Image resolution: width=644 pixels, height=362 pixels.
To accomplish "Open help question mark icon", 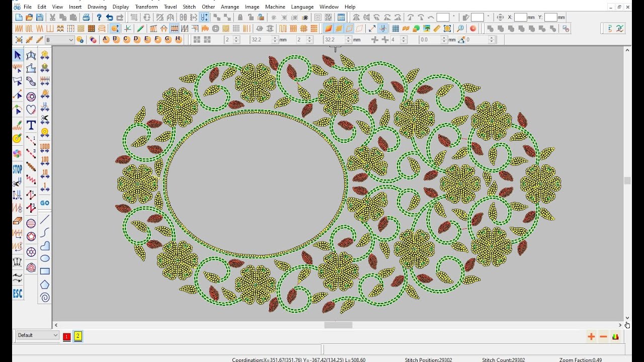I will click(99, 17).
